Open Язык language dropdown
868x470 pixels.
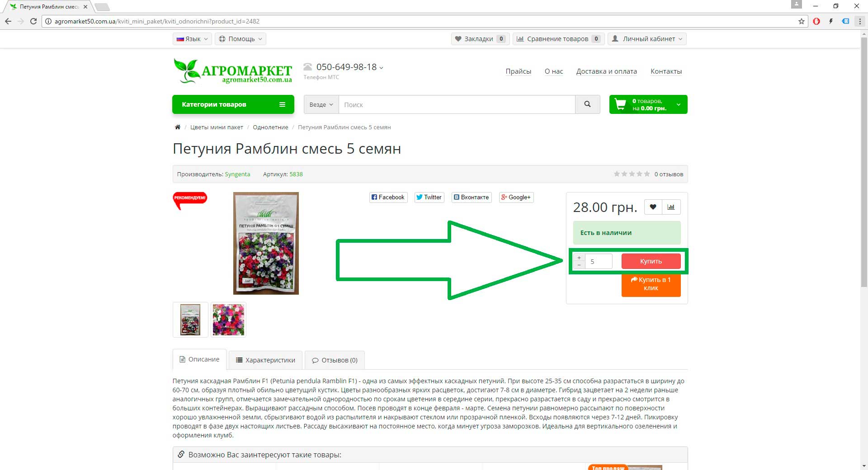tap(192, 39)
